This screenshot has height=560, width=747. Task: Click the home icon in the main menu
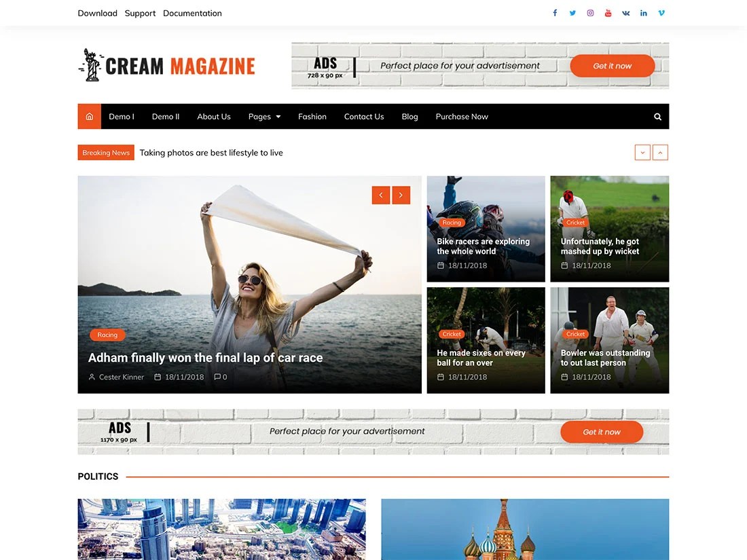[x=89, y=116]
